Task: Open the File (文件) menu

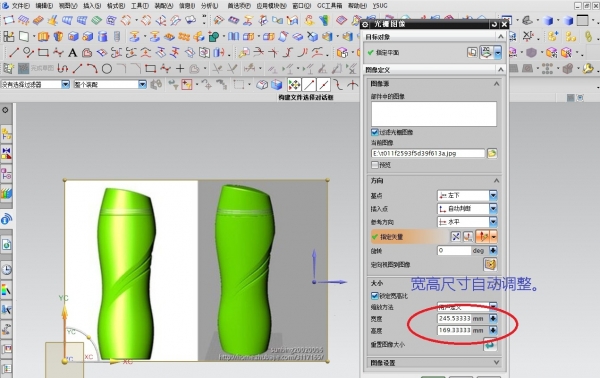Action: 21,6
